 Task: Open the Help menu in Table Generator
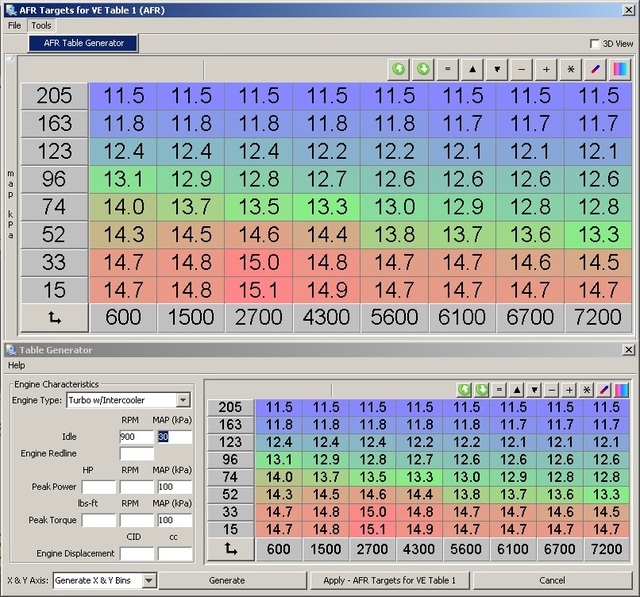pos(17,365)
